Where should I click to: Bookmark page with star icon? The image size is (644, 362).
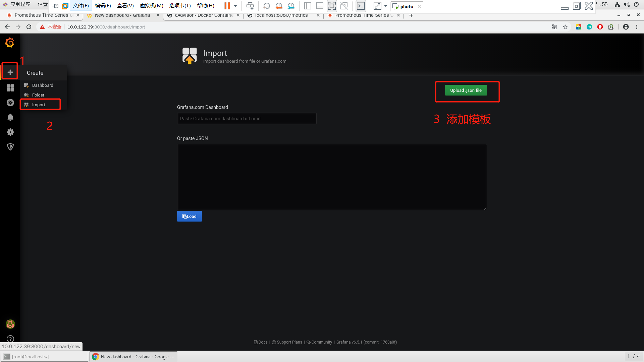click(565, 27)
